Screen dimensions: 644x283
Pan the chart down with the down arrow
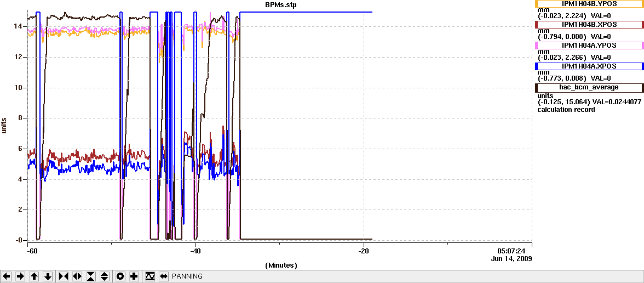[x=48, y=276]
